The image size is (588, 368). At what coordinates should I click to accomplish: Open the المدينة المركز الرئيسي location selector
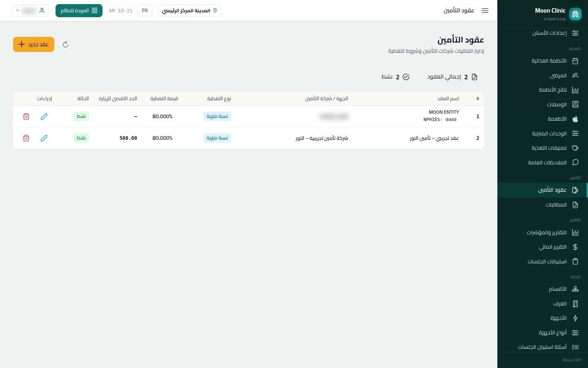(189, 11)
